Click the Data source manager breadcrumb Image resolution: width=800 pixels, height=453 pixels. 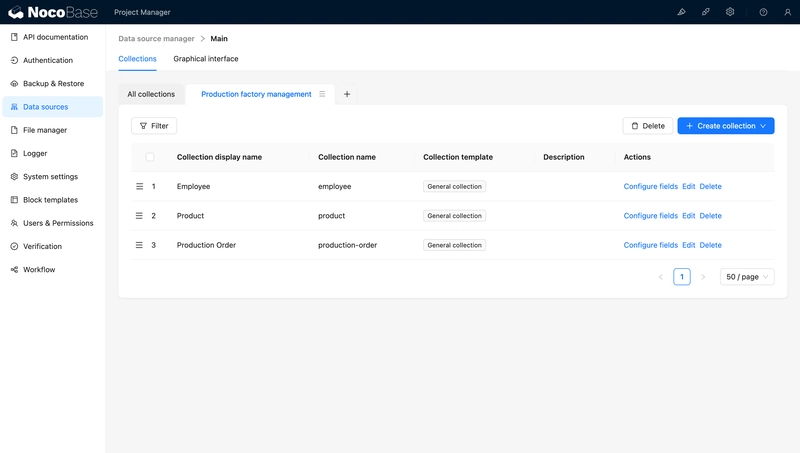tap(157, 39)
